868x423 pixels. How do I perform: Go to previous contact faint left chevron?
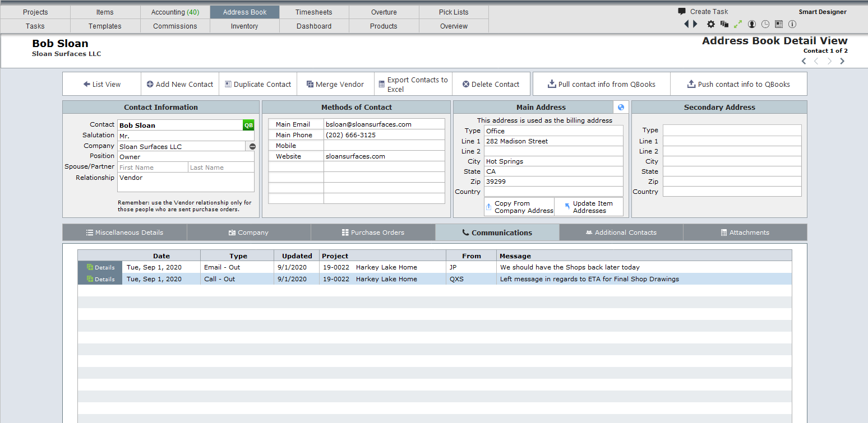[x=816, y=61]
